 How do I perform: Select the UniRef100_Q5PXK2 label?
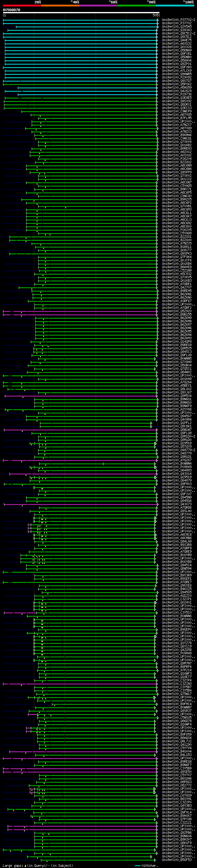coord(177,84)
